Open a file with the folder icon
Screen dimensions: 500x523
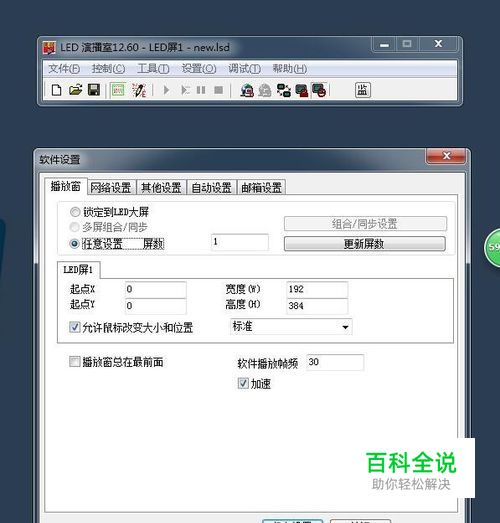(75, 90)
